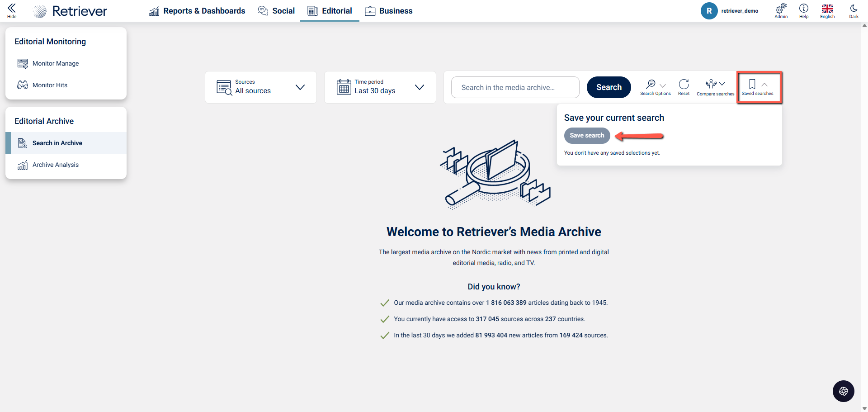Click the Save search button
Image resolution: width=868 pixels, height=412 pixels.
click(587, 136)
